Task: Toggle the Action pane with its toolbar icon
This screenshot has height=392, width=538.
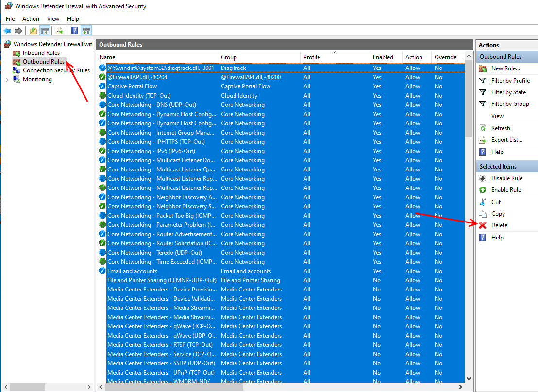Action: click(86, 31)
